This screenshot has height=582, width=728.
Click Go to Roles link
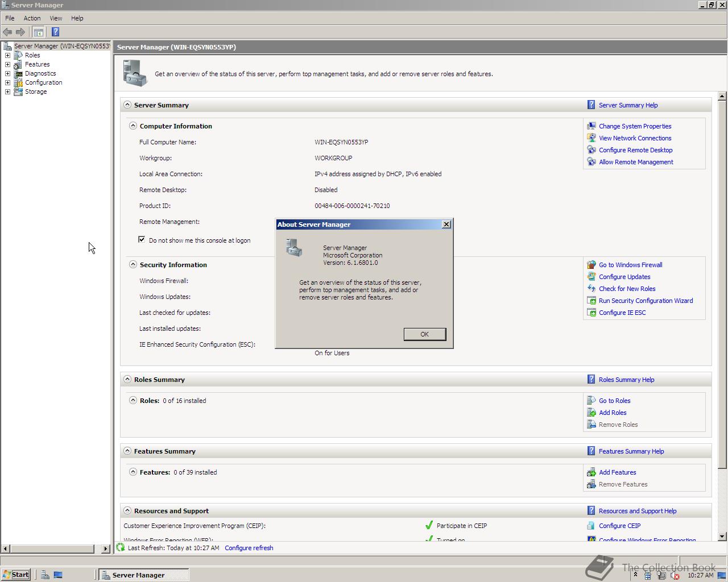(614, 401)
